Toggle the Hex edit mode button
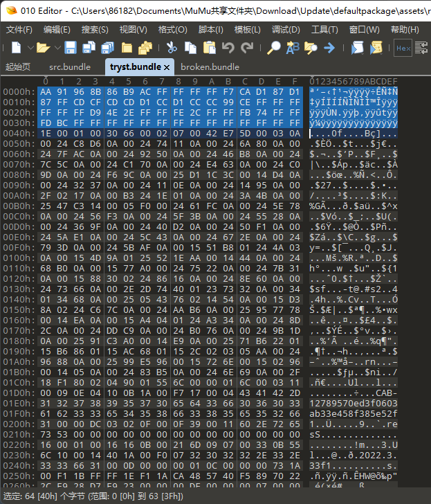This screenshot has width=431, height=504. [x=403, y=48]
